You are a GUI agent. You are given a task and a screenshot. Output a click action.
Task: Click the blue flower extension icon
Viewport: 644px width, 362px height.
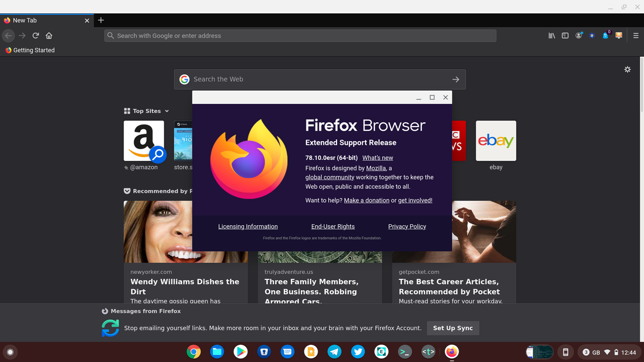pos(592,35)
